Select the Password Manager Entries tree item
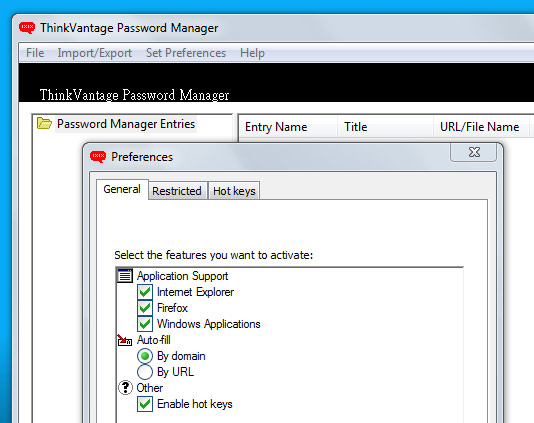534x423 pixels. click(x=126, y=124)
